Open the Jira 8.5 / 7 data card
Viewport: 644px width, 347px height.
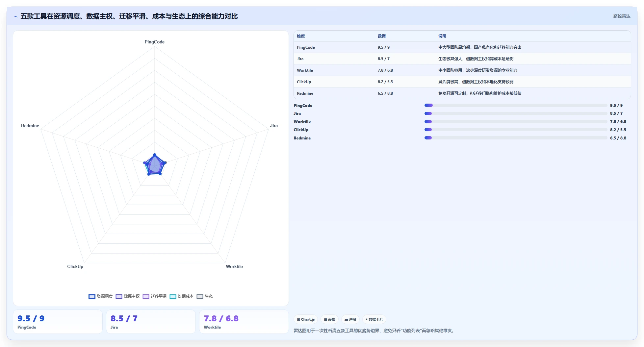[x=151, y=322]
